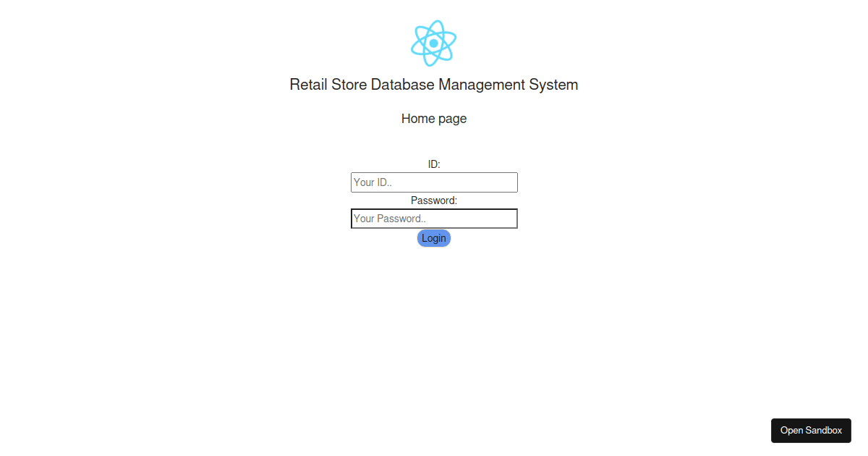Click the ID: label above the first field
The width and height of the screenshot is (868, 456).
(x=434, y=164)
